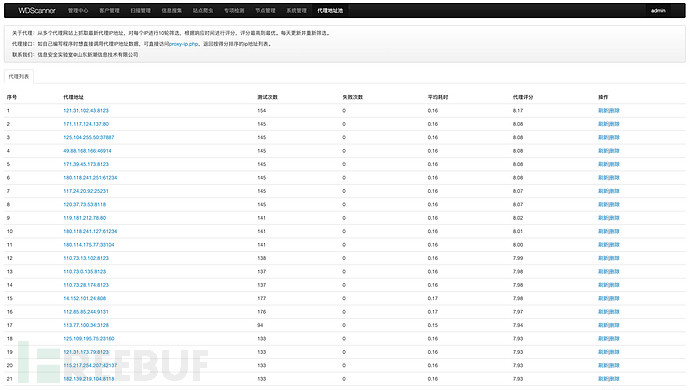The height and width of the screenshot is (390, 690).
Task: Open proxy 120.37.73.53:8118
Action: point(84,205)
